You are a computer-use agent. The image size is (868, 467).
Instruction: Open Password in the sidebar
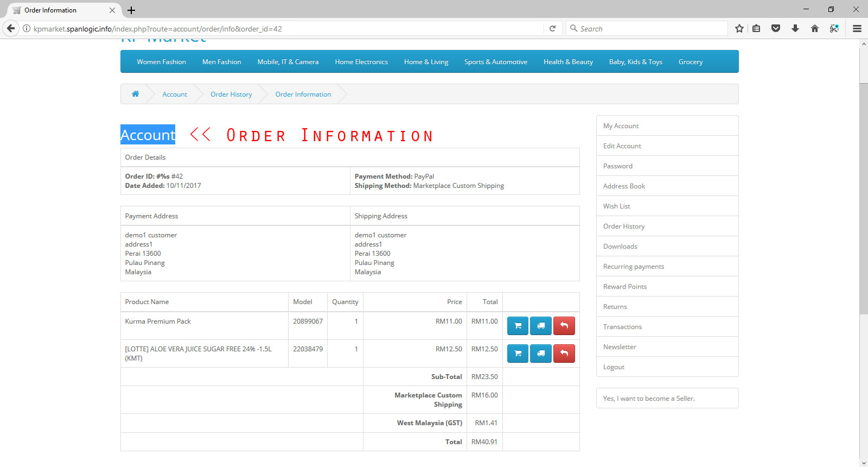pyautogui.click(x=667, y=166)
